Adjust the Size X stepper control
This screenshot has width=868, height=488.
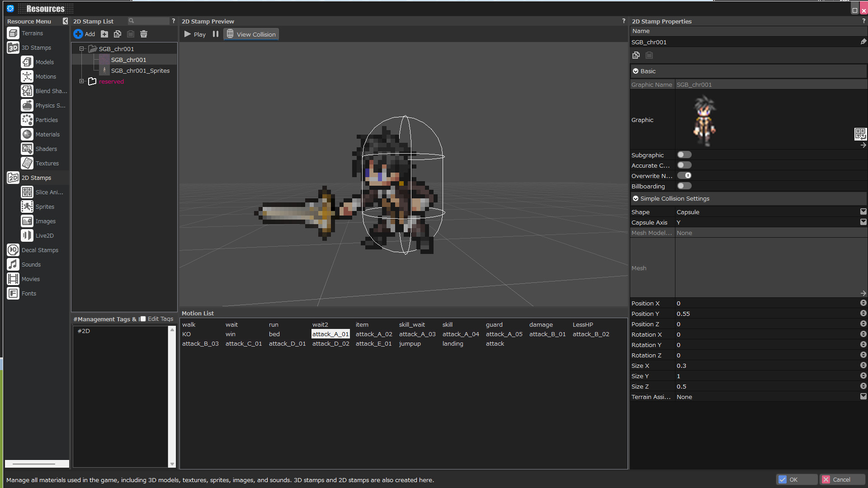pyautogui.click(x=863, y=365)
